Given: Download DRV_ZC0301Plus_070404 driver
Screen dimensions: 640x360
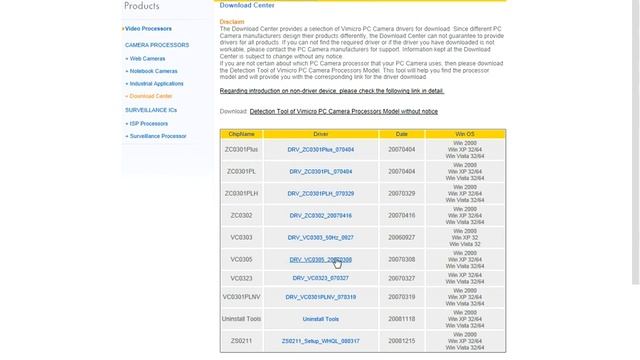Looking at the screenshot, I should (321, 150).
